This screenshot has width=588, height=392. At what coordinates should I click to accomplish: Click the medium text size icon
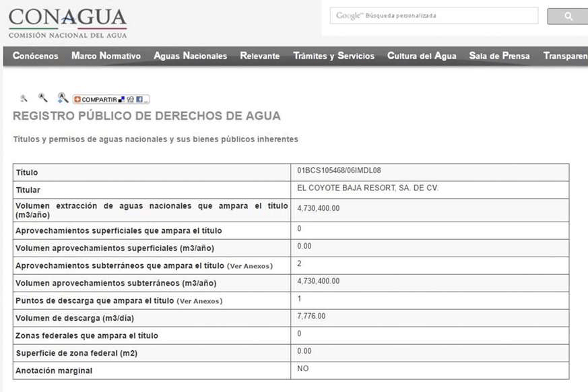coord(42,98)
